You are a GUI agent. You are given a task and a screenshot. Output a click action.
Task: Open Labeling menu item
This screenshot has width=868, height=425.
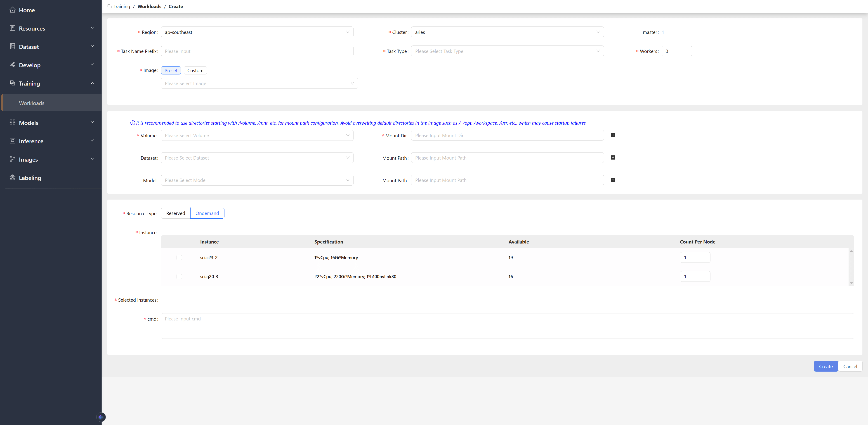30,178
